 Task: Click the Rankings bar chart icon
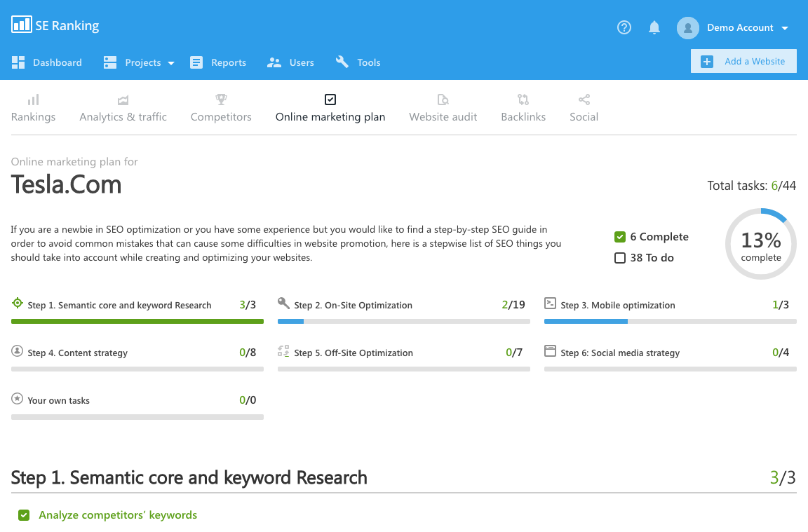pyautogui.click(x=33, y=100)
